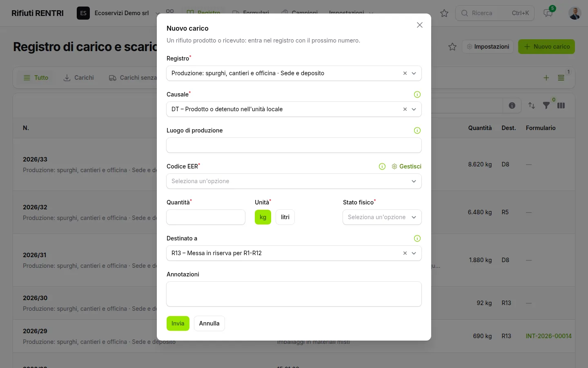Open the Stato fisico dropdown
Image resolution: width=588 pixels, height=368 pixels.
(x=382, y=217)
